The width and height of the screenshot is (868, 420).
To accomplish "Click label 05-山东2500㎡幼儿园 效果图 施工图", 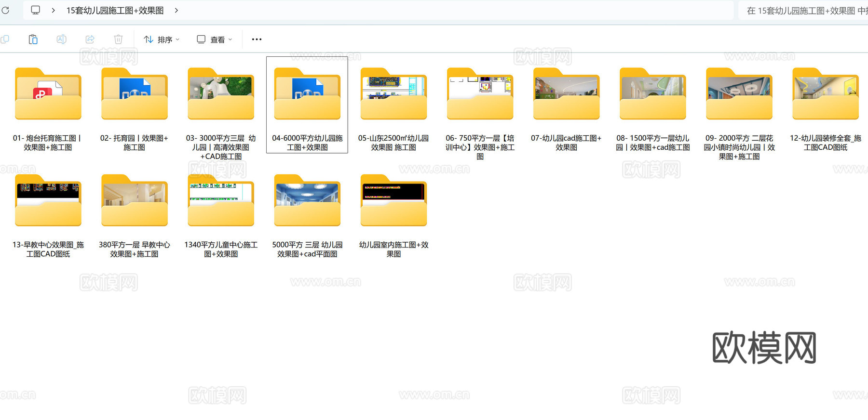I will (x=393, y=143).
